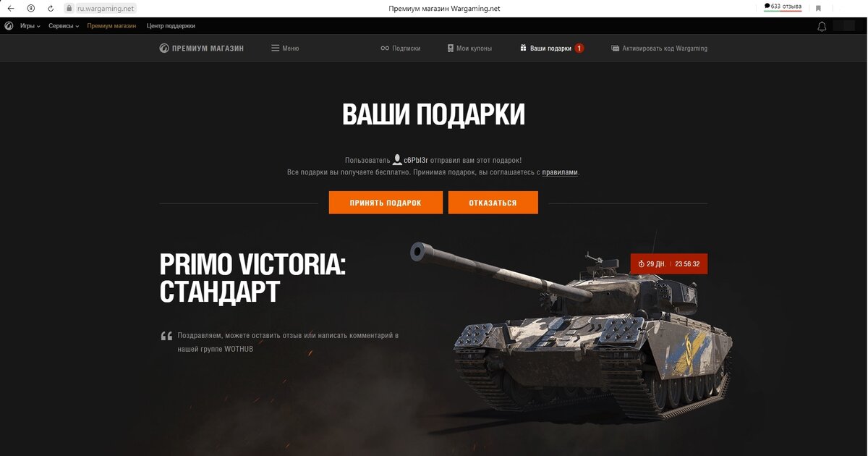
Task: Open Мои купоны section
Action: [x=469, y=48]
